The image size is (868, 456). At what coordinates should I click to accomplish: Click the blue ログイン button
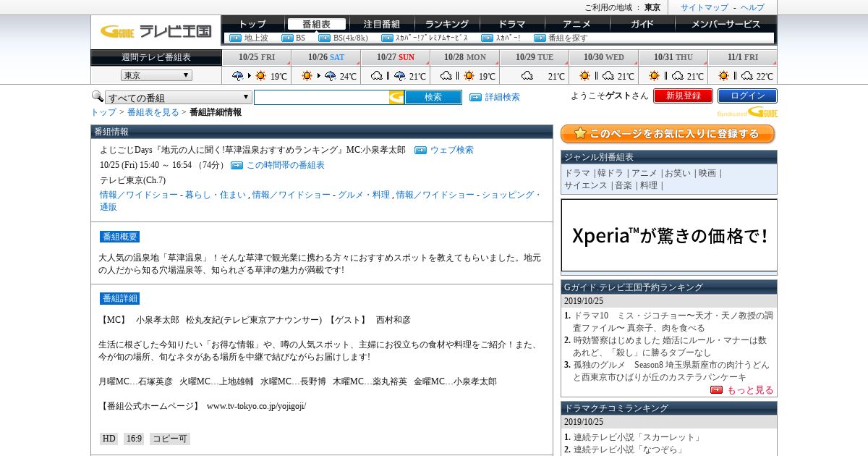[x=747, y=96]
